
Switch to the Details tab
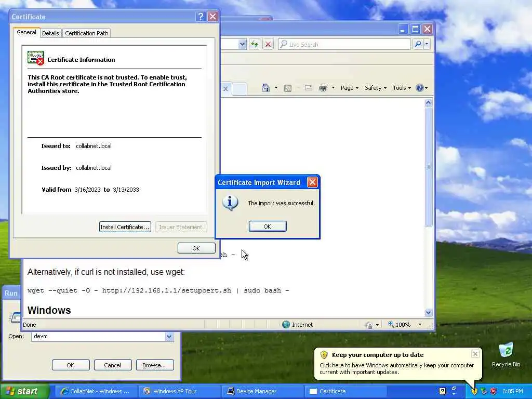pos(50,33)
